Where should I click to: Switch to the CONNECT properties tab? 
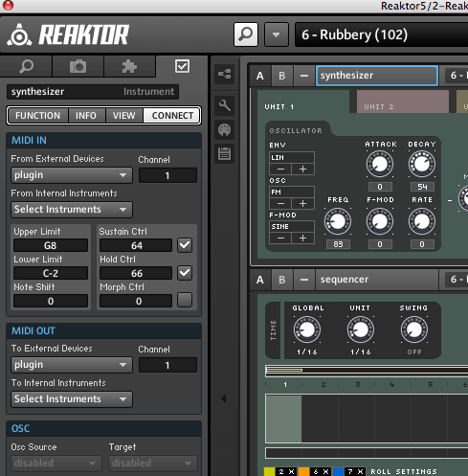point(172,115)
